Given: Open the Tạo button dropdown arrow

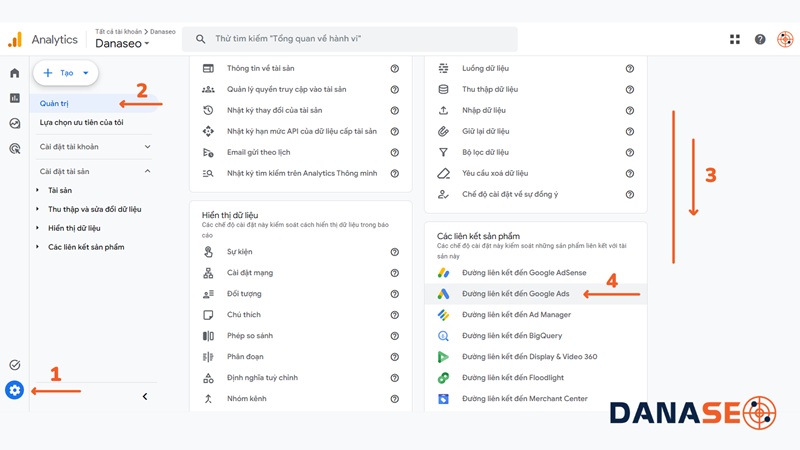Looking at the screenshot, I should 86,73.
